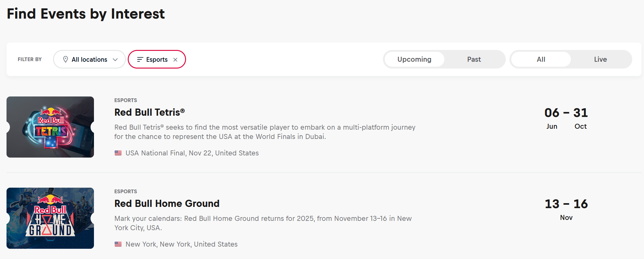Screen dimensions: 644x259
Task: Remove the Esports filter with the X
Action: [175, 60]
